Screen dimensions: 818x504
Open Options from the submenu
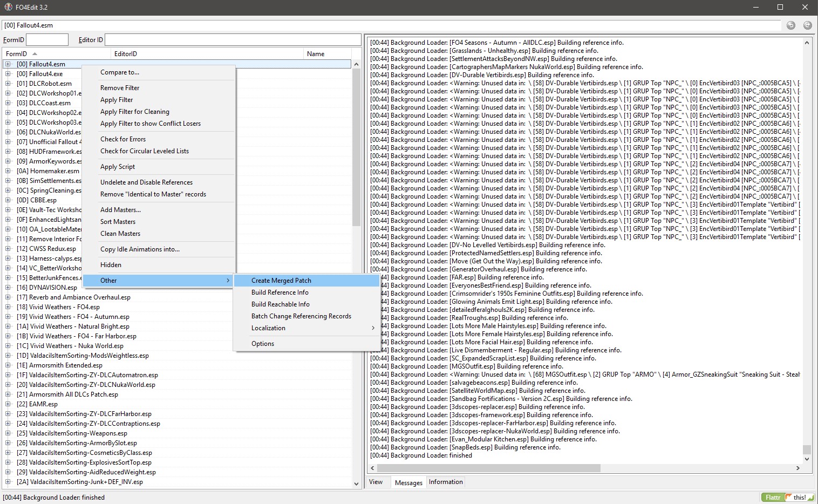point(306,344)
